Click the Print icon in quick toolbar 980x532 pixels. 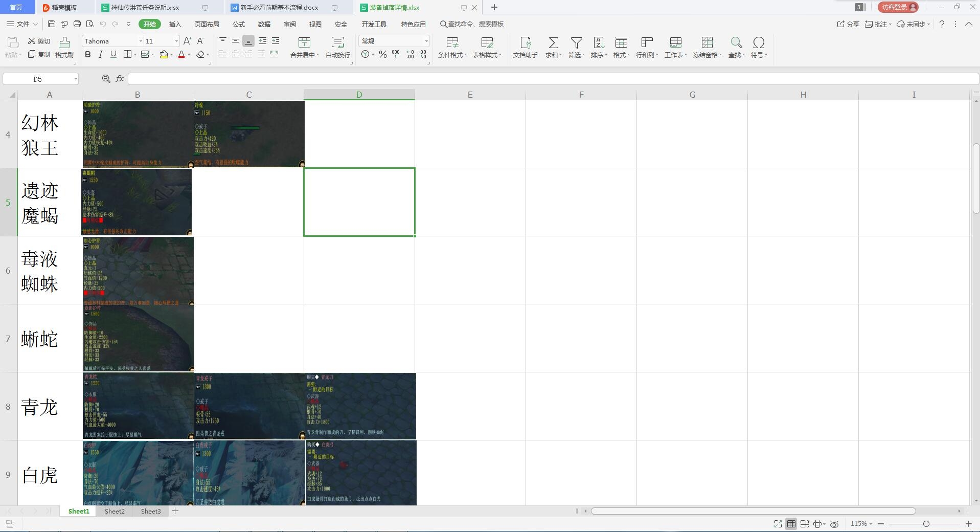coord(77,24)
